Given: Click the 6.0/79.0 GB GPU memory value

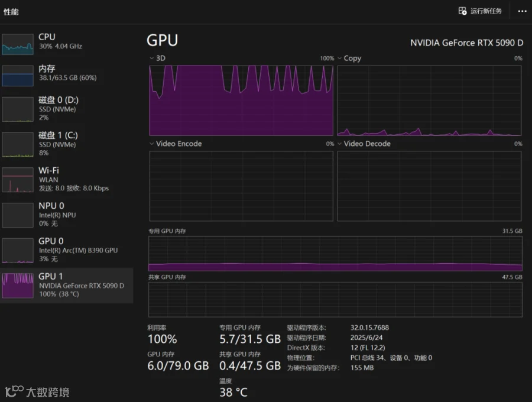Looking at the screenshot, I should 178,366.
